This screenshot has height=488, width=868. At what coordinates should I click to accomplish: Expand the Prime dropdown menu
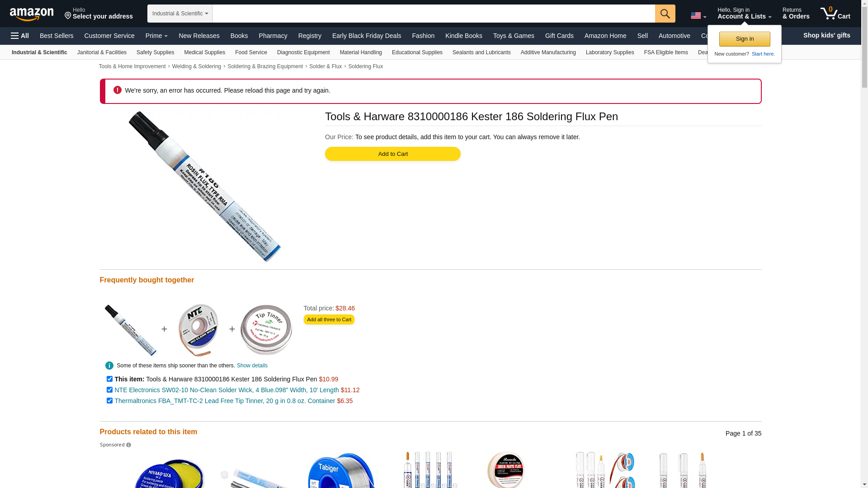(156, 36)
